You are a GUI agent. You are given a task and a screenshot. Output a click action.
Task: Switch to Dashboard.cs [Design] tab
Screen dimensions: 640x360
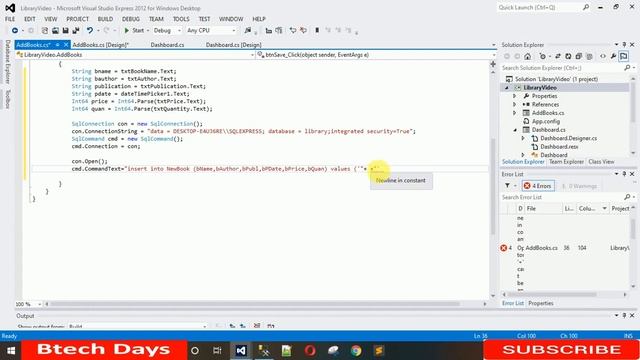pos(233,45)
